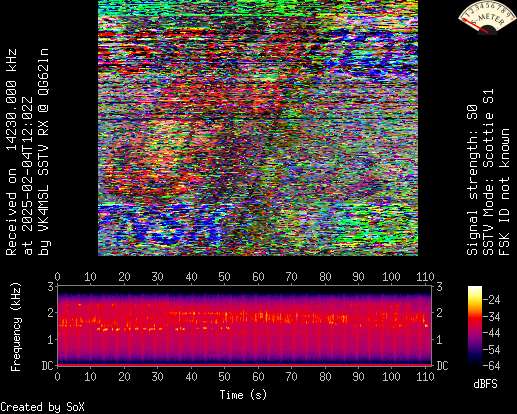The image size is (517, 414).
Task: Click the dBFS color scale bar
Action: (x=475, y=326)
